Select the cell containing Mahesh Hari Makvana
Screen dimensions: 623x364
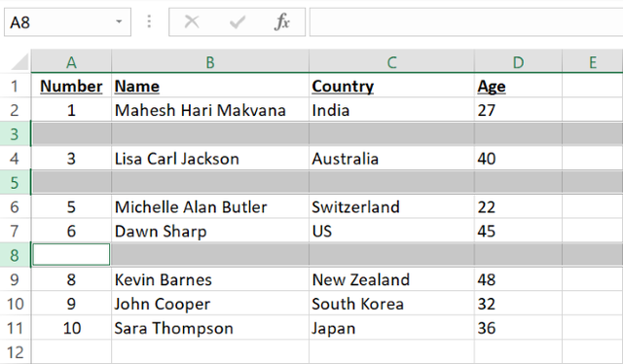point(210,110)
